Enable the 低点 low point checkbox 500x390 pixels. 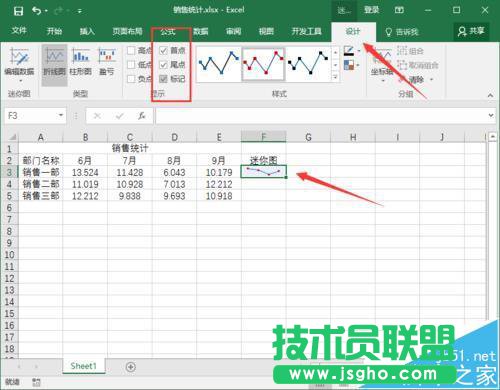coord(131,65)
